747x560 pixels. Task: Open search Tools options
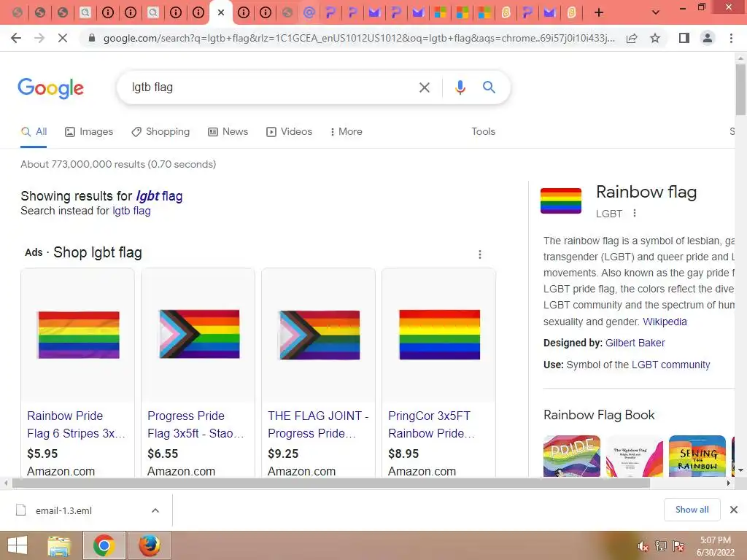[483, 132]
